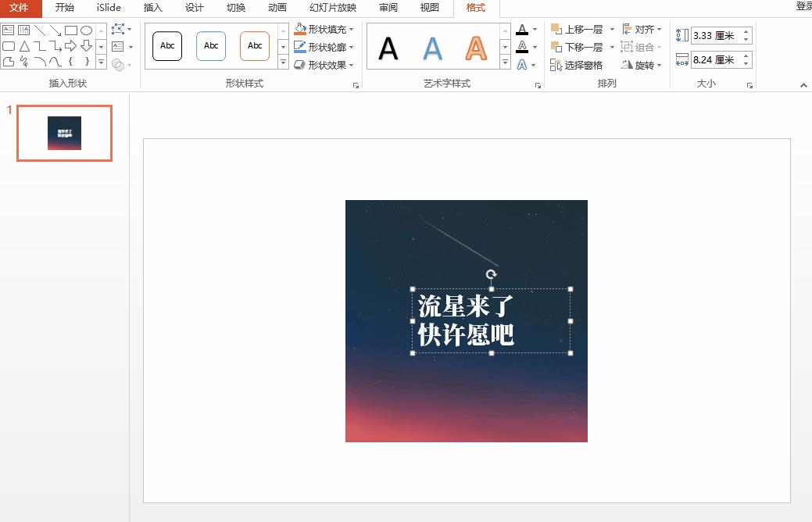Apply the black outline Abc shape style

pos(167,45)
